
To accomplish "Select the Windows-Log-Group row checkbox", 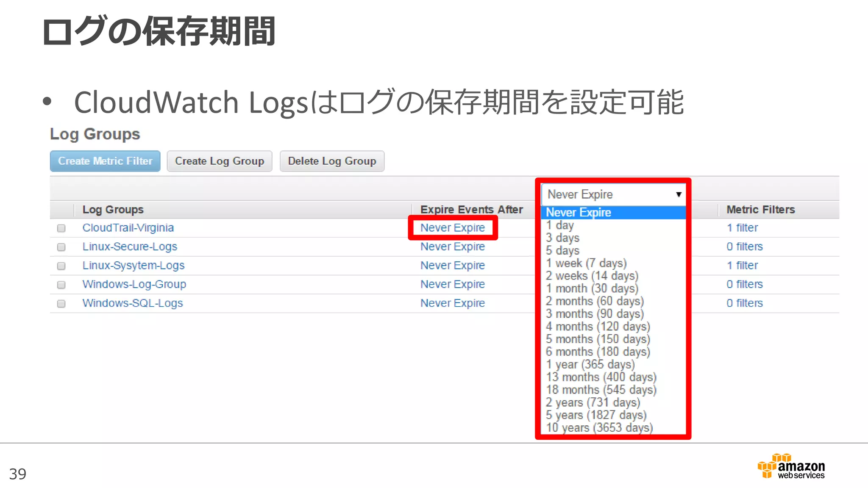I will 61,285.
